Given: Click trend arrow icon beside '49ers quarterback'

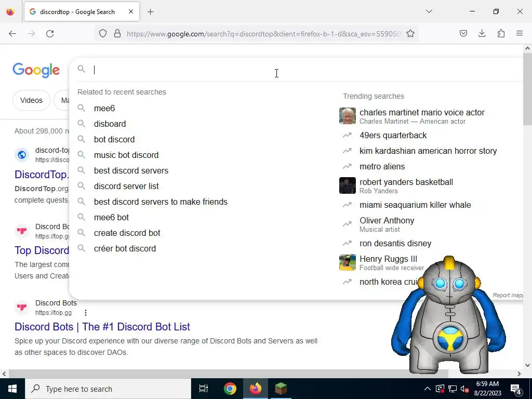Looking at the screenshot, I should pyautogui.click(x=347, y=136).
